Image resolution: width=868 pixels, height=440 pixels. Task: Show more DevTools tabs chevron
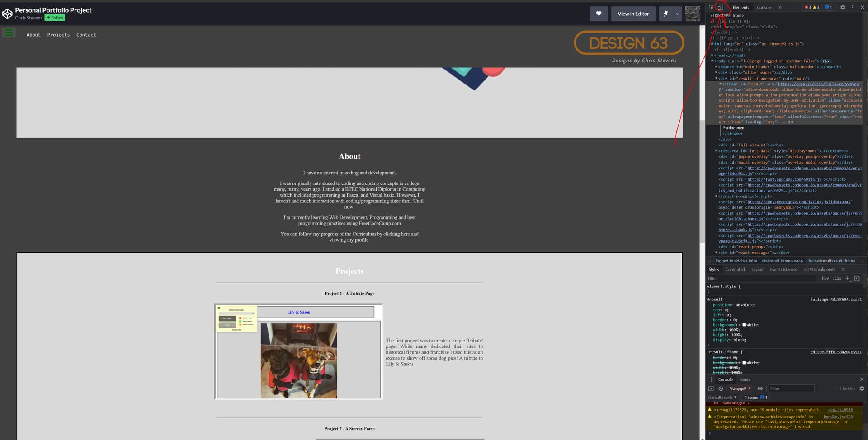pos(780,7)
